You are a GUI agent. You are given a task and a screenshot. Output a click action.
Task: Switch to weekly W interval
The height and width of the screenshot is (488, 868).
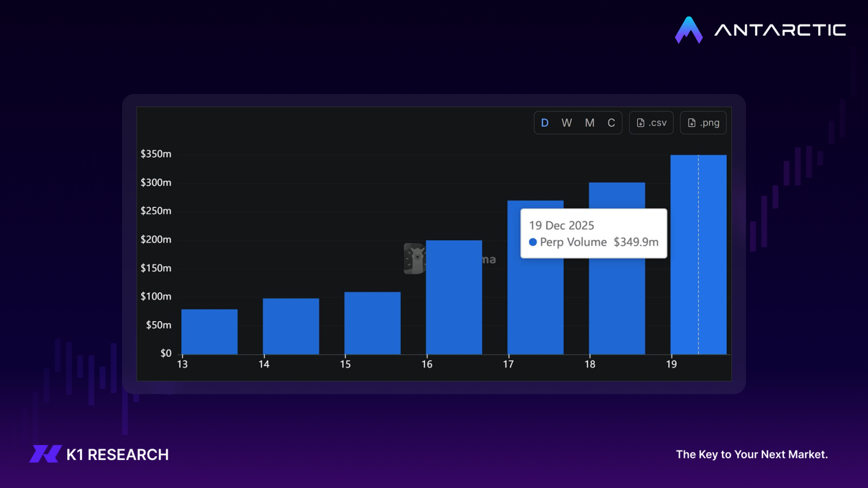(x=567, y=123)
